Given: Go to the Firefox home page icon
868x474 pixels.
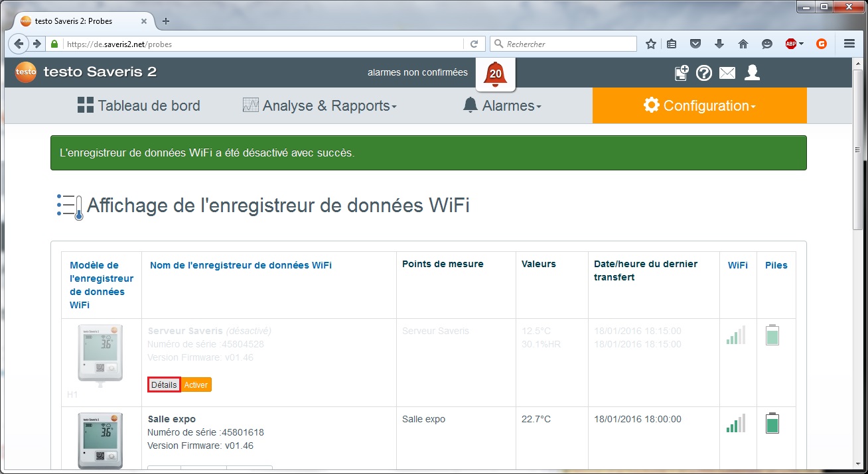Looking at the screenshot, I should (743, 44).
